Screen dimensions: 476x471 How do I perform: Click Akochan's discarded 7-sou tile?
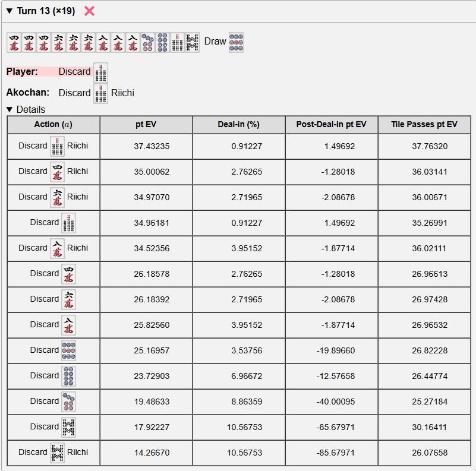tap(100, 94)
